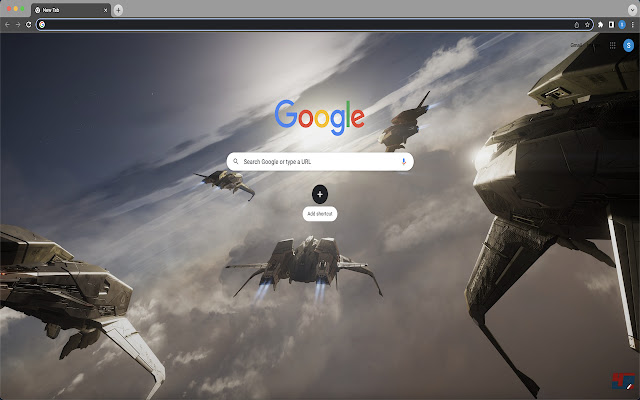Viewport: 640px width, 400px height.
Task: Click the Search Google or type a URL box
Action: pos(320,162)
